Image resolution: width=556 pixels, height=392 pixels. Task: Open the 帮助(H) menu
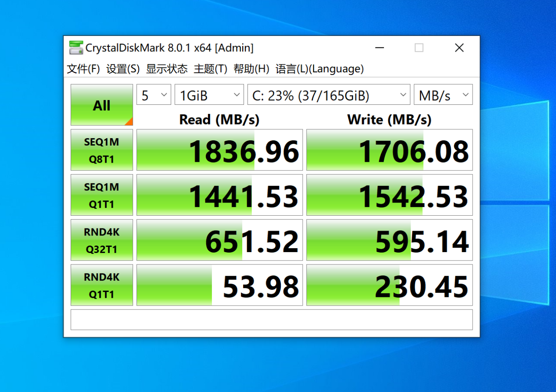[x=251, y=69]
